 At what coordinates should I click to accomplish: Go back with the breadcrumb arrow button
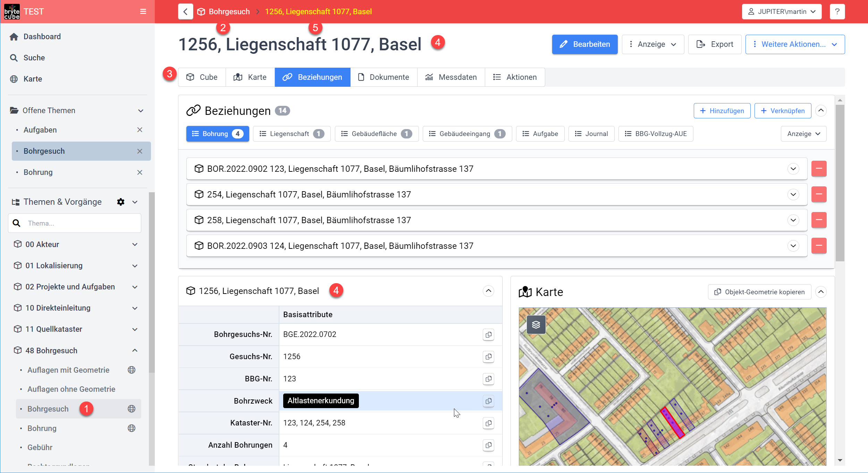[185, 11]
